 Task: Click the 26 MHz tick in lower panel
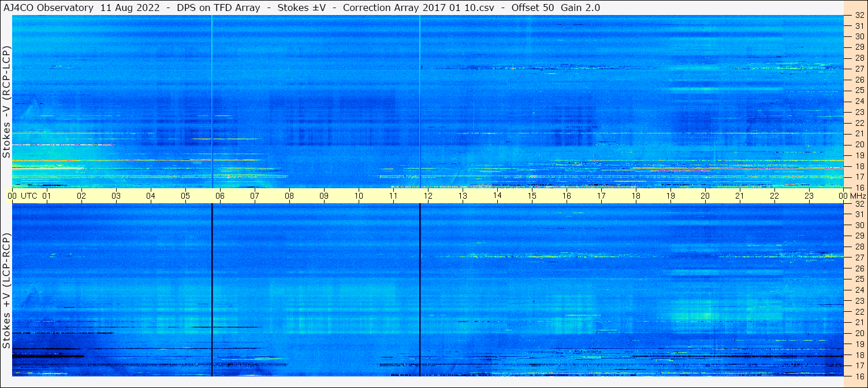point(859,268)
